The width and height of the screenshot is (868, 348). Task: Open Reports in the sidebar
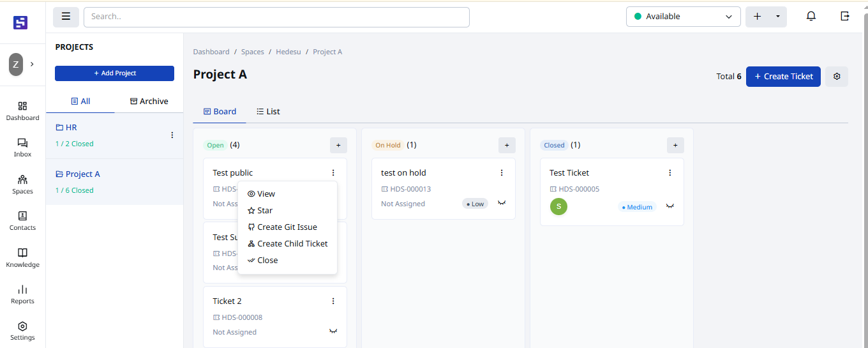(x=22, y=294)
